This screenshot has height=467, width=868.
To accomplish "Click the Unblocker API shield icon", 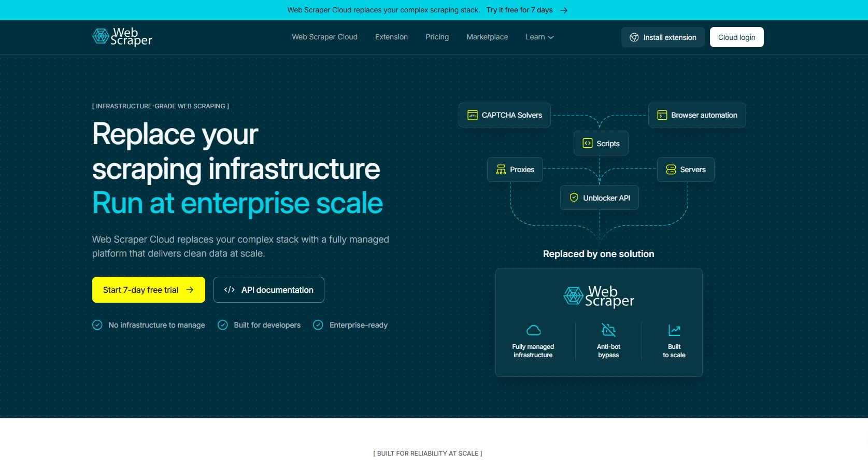I will click(x=574, y=197).
